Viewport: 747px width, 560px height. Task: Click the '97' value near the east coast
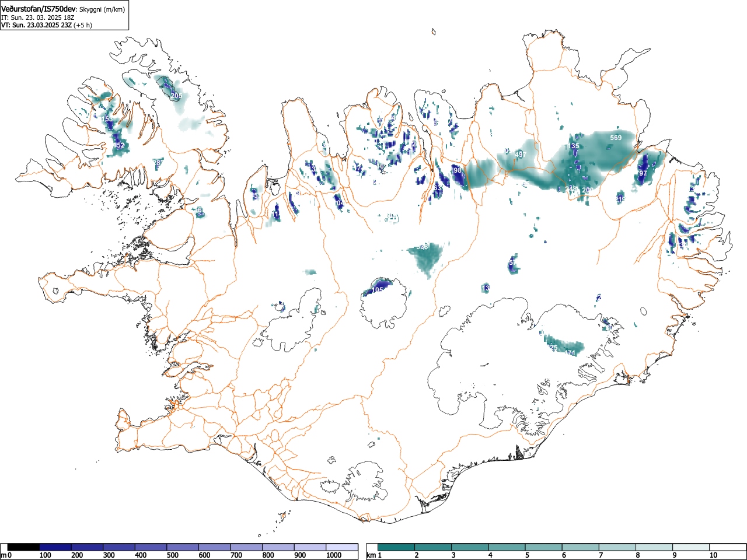pos(643,173)
